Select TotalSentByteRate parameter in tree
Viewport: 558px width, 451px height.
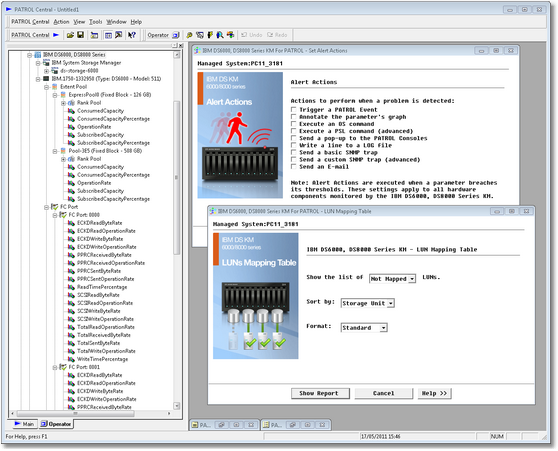[x=98, y=343]
